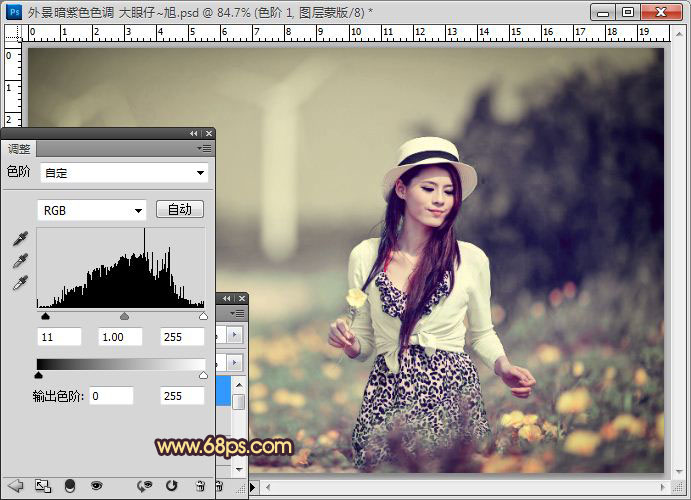691x500 pixels.
Task: Collapse the adjustments panel with double arrows
Action: tap(194, 133)
